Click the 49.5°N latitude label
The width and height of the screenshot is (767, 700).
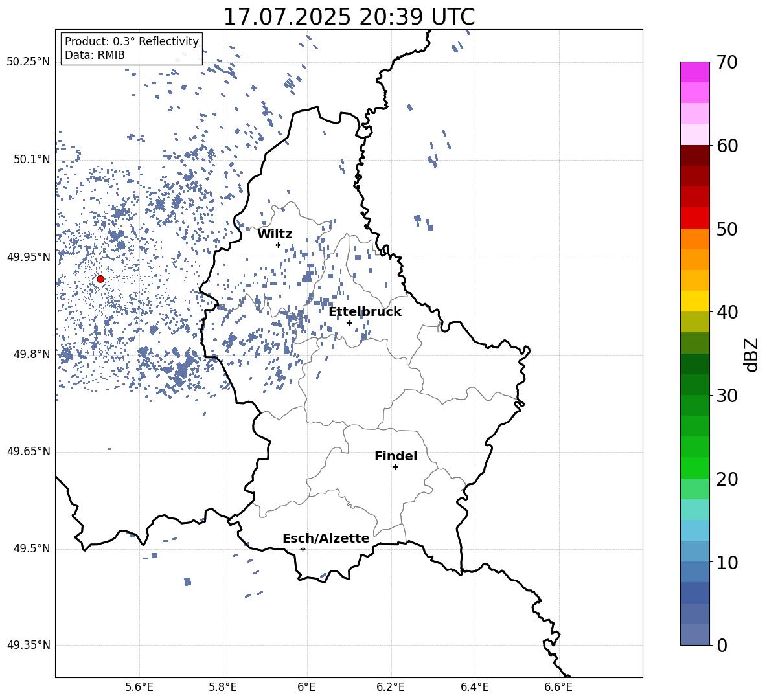31,548
